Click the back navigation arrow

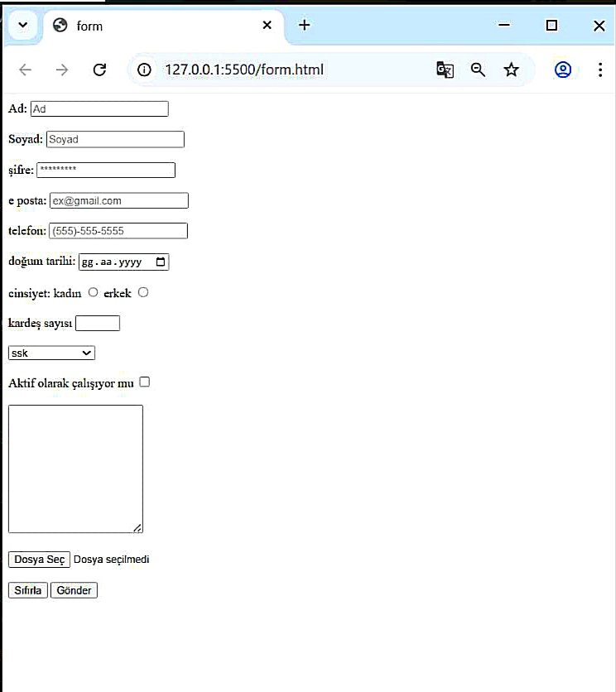(25, 70)
